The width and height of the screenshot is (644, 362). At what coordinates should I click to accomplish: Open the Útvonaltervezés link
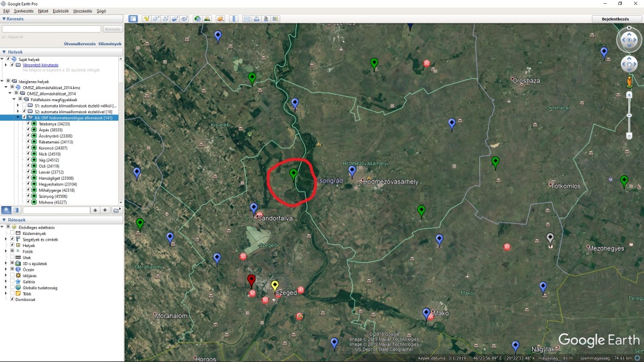pos(79,44)
